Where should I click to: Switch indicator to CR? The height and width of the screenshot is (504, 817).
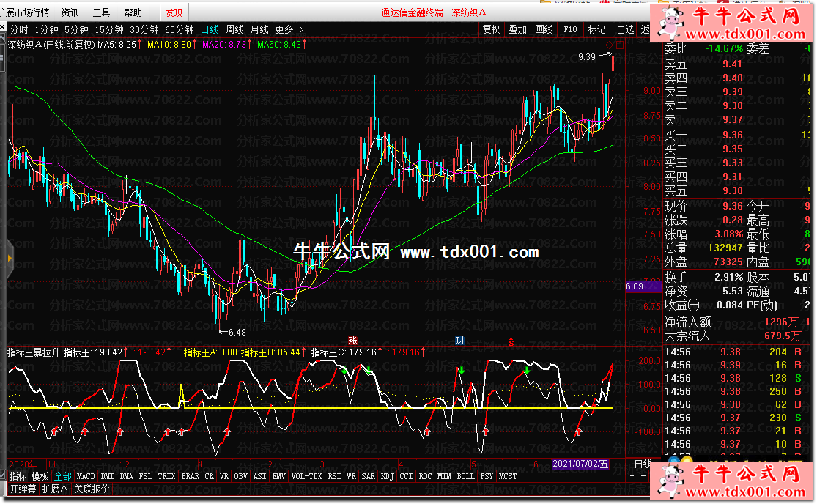pos(210,476)
